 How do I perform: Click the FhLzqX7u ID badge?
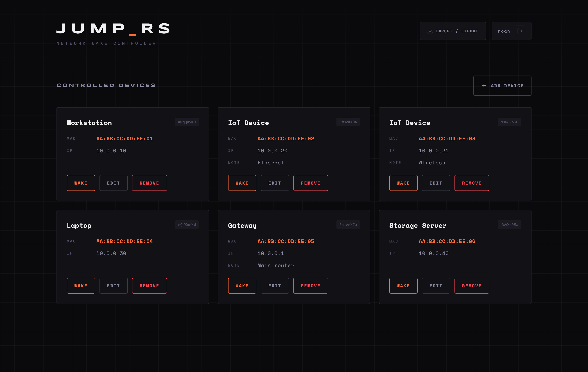click(x=348, y=224)
